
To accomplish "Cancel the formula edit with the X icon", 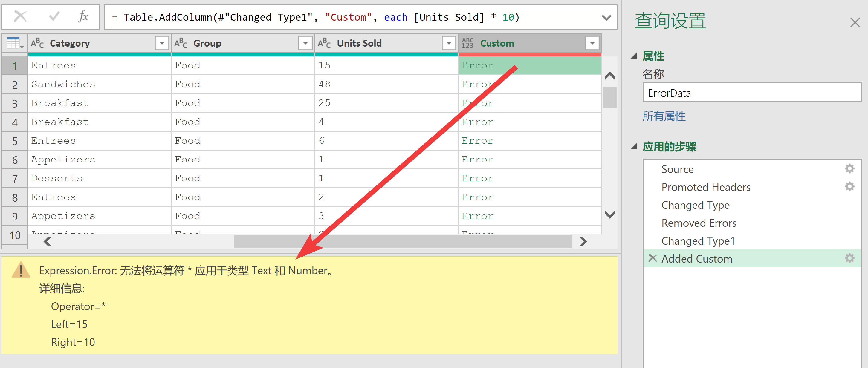I will point(21,16).
